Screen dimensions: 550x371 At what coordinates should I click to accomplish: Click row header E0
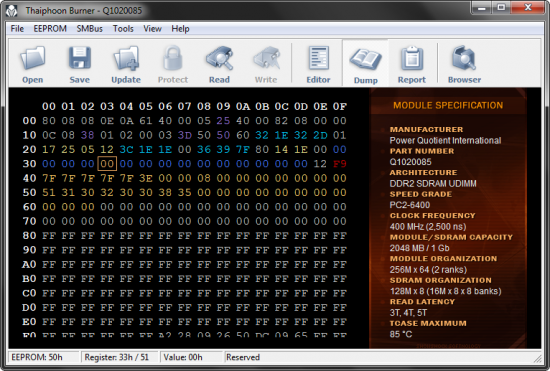[x=29, y=322]
